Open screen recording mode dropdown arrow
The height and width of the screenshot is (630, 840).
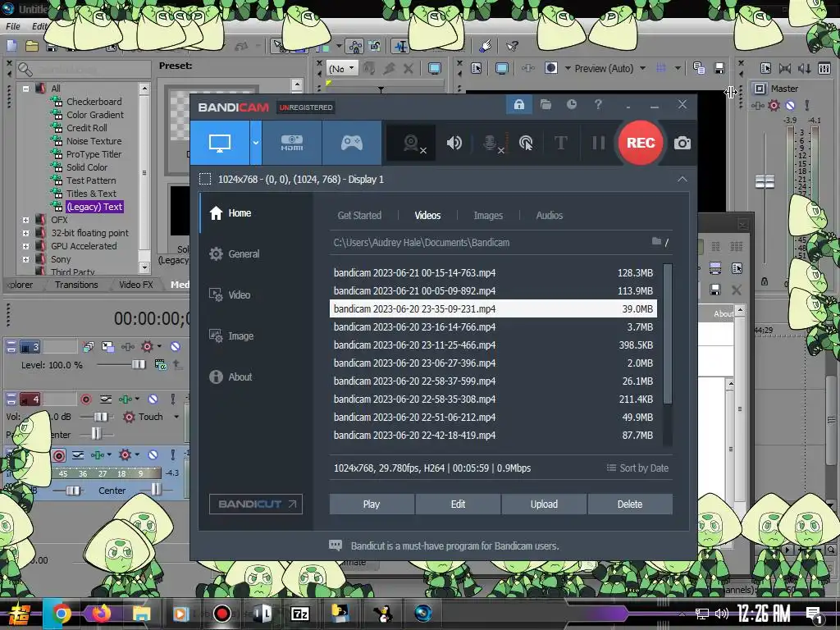pyautogui.click(x=256, y=143)
